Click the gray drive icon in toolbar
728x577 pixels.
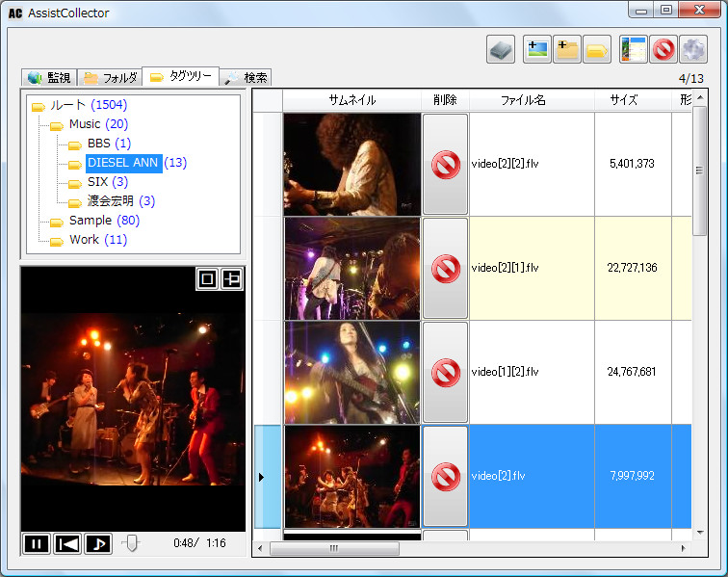(x=501, y=49)
